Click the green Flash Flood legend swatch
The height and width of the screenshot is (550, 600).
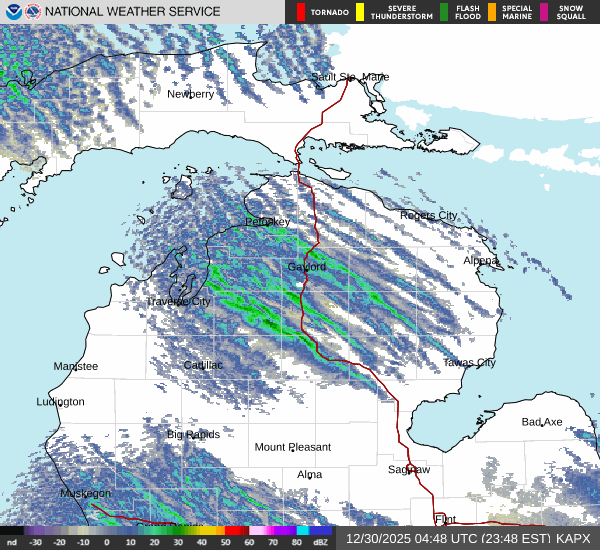pos(444,12)
